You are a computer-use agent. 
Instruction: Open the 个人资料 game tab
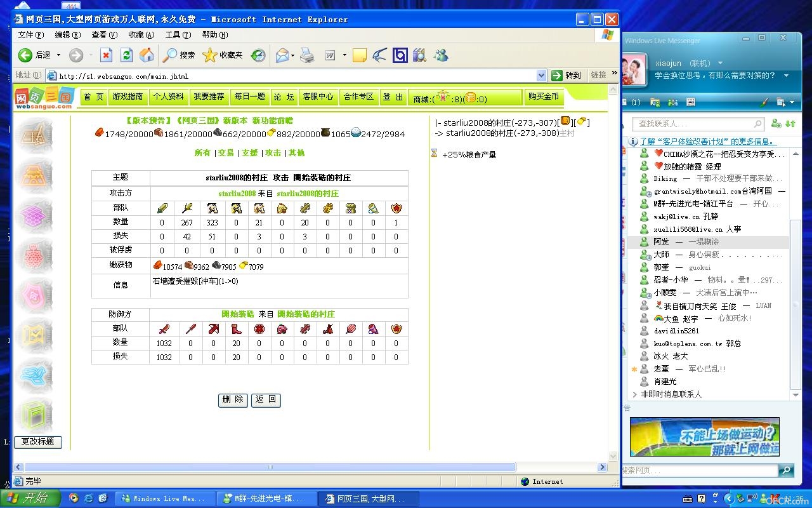pyautogui.click(x=168, y=97)
